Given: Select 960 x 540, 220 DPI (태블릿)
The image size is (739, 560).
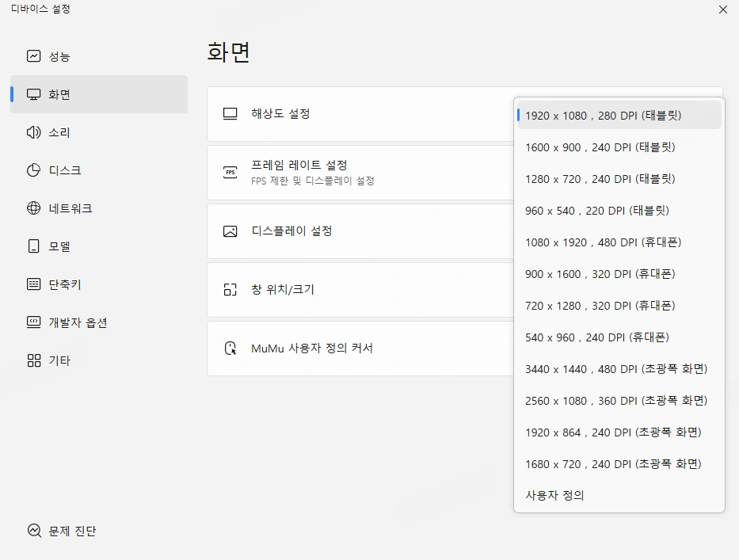Looking at the screenshot, I should tap(619, 210).
